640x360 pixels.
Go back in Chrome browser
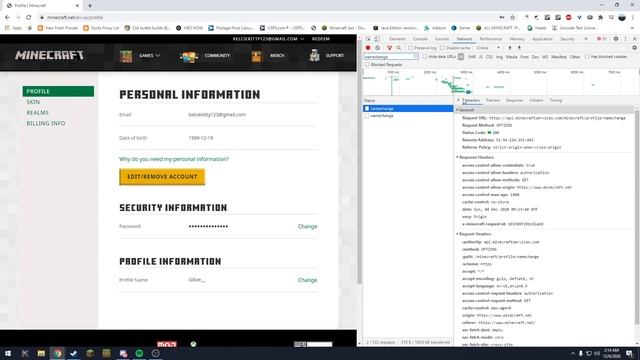pos(7,17)
